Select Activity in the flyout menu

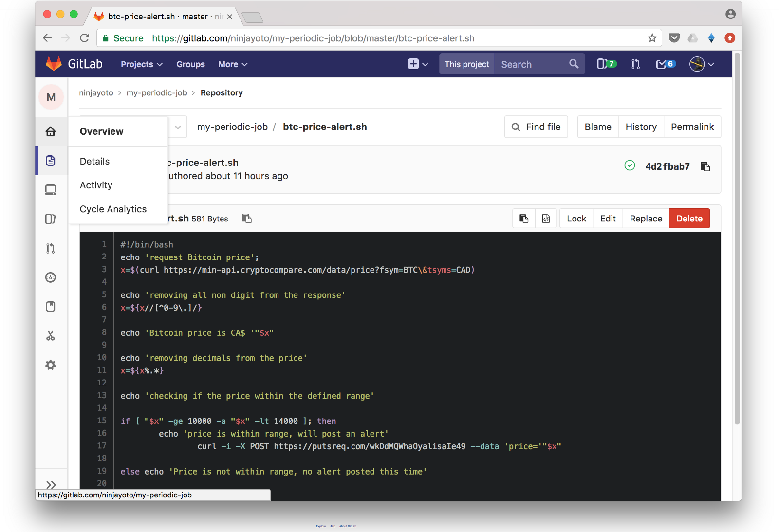click(x=96, y=185)
